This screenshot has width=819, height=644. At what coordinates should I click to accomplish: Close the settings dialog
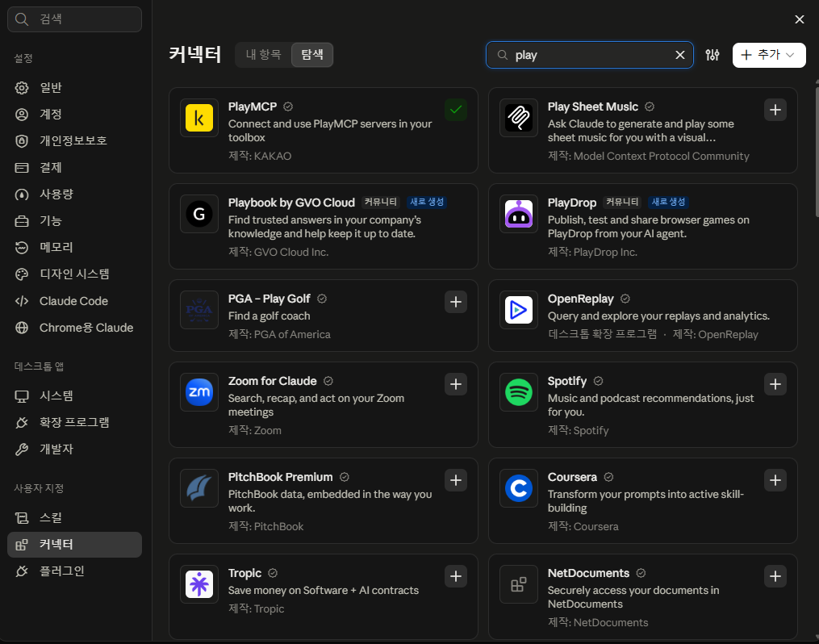click(x=799, y=19)
